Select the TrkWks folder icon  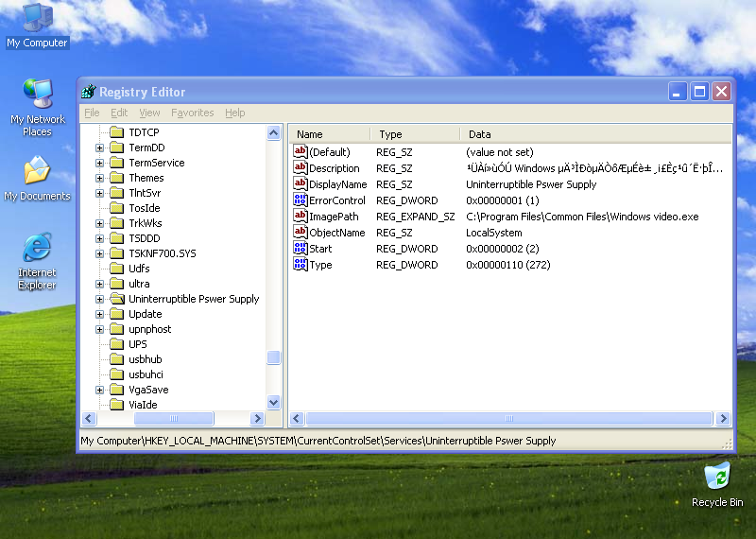point(116,223)
